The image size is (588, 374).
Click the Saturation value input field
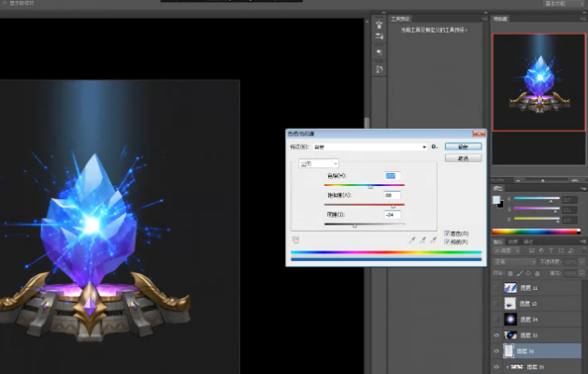[393, 195]
